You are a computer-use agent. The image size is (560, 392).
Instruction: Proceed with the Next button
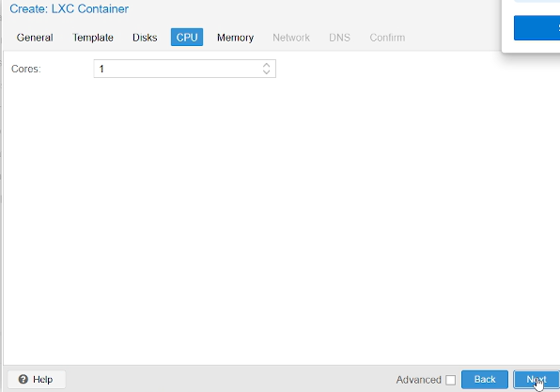pos(537,379)
